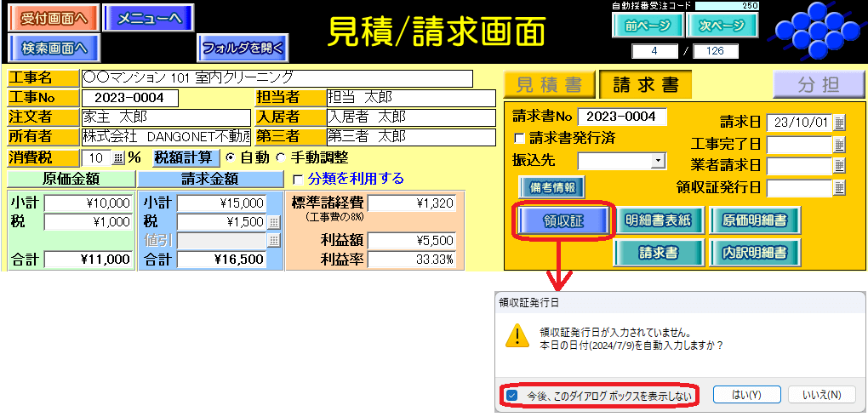The height and width of the screenshot is (417, 868).
Task: Click calculator icon next to 消費税 rate
Action: [118, 158]
